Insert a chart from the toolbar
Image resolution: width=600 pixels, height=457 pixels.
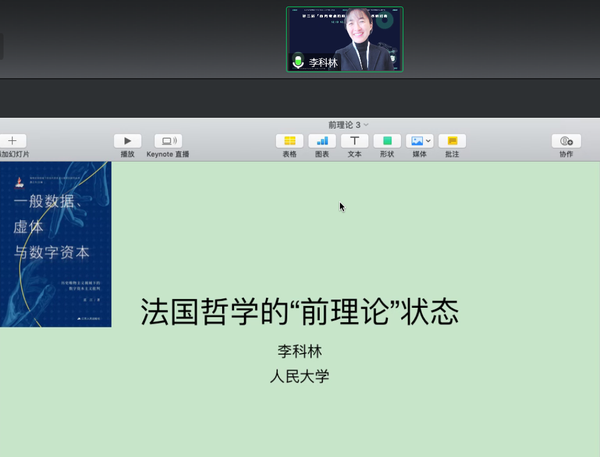tap(322, 141)
